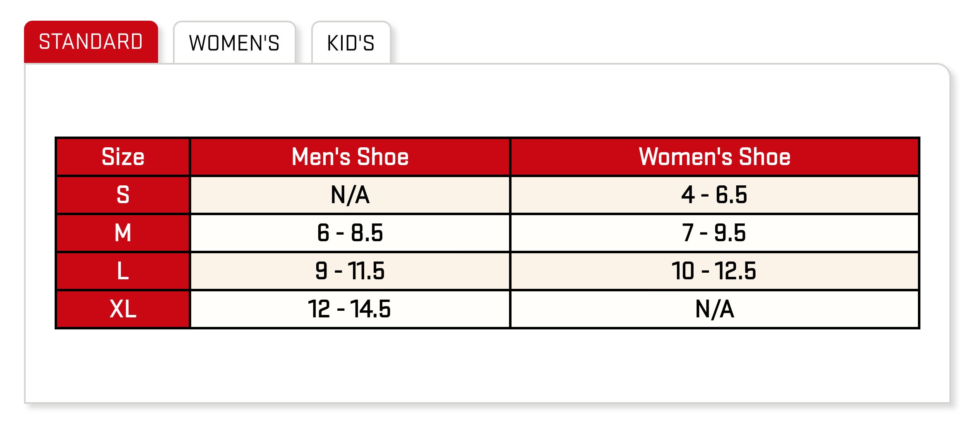The height and width of the screenshot is (432, 980).
Task: Select the L size row label
Action: click(x=123, y=271)
